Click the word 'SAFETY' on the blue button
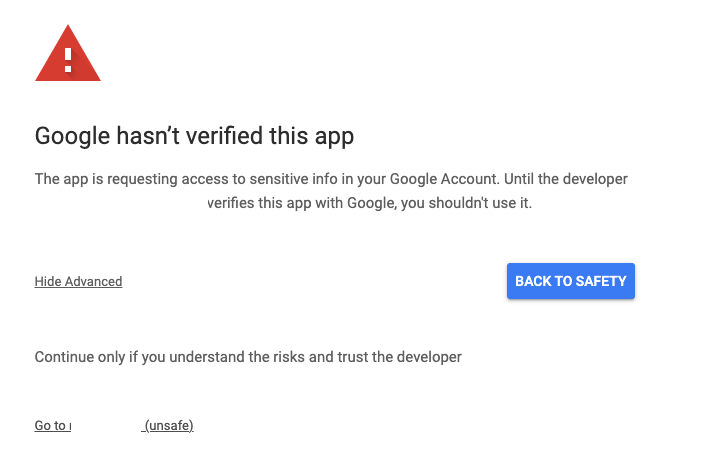Image resolution: width=710 pixels, height=469 pixels. point(599,281)
